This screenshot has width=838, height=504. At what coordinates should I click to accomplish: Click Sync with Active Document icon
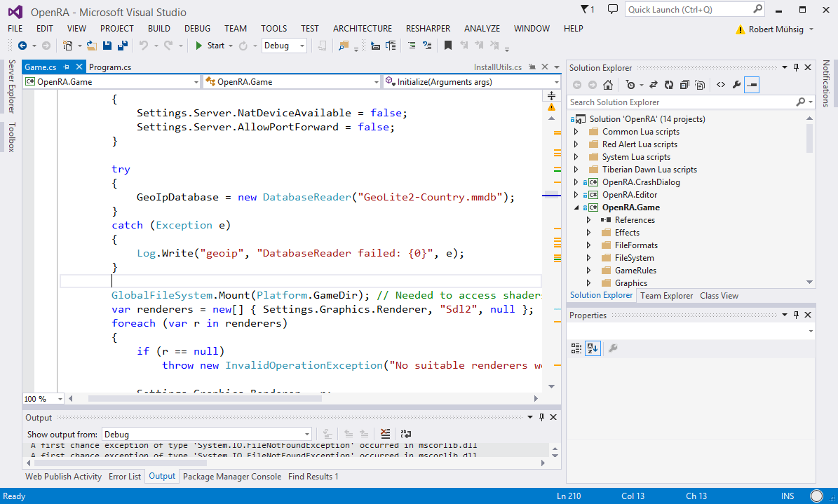(653, 85)
